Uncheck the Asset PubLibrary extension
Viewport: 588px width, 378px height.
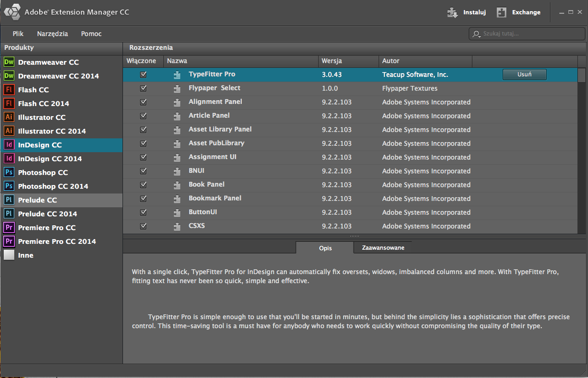143,144
